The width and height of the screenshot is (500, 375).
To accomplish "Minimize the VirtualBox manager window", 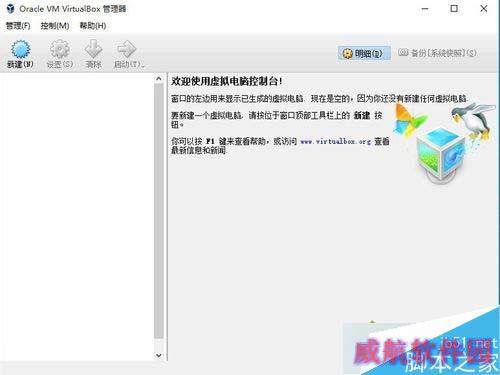I will point(425,9).
